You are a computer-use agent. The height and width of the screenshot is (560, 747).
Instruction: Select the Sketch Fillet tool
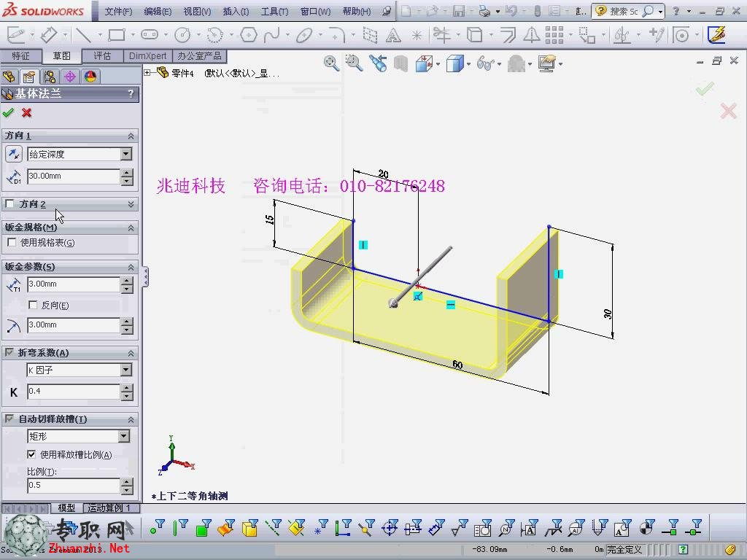[337, 35]
